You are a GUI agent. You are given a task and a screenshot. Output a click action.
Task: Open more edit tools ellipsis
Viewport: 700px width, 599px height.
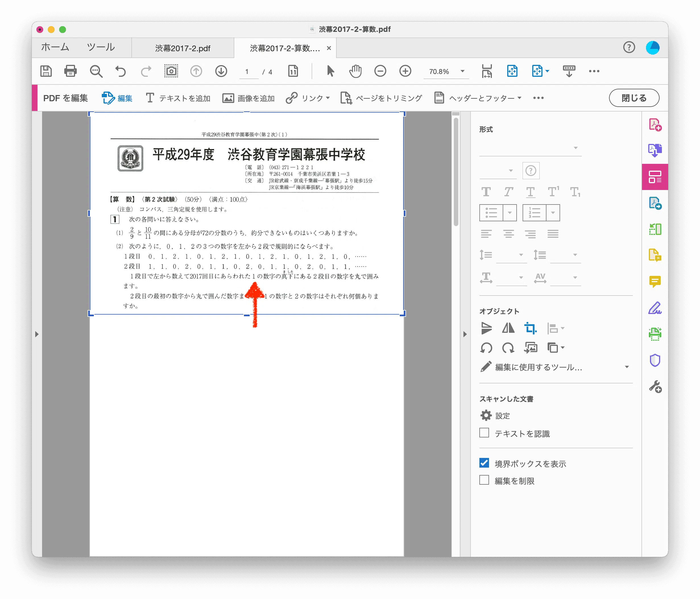(539, 98)
